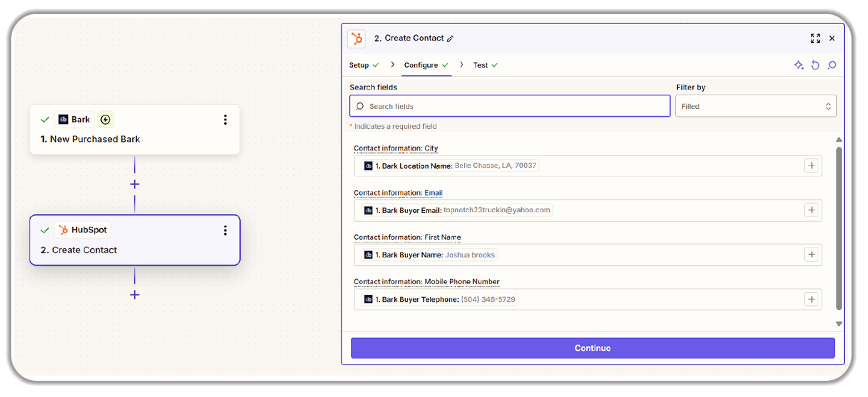Close the Create Contact panel
This screenshot has height=397, width=868.
(x=832, y=39)
